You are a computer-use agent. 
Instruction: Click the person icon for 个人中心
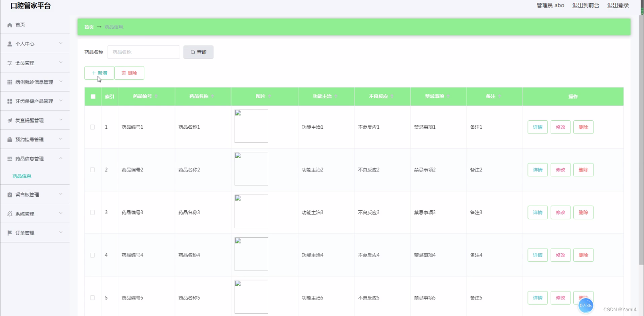point(10,44)
